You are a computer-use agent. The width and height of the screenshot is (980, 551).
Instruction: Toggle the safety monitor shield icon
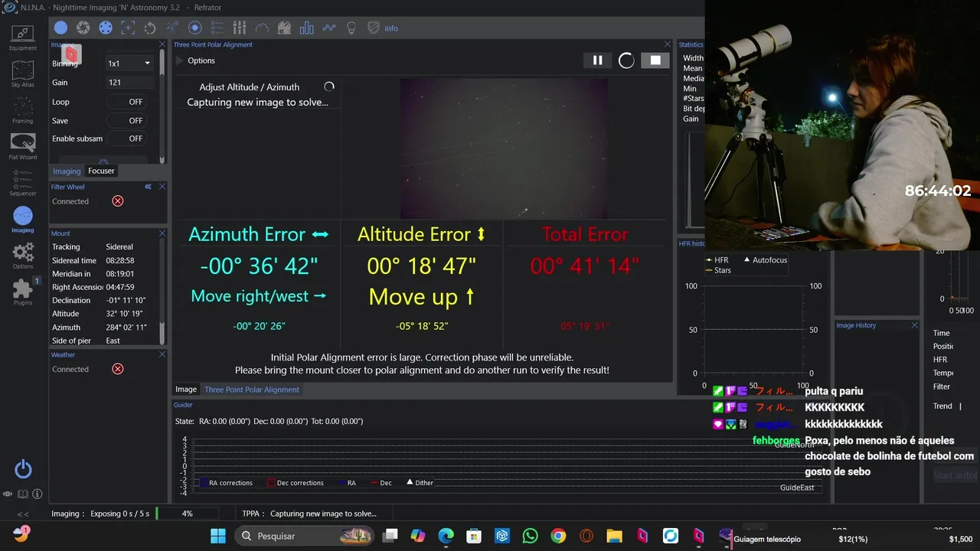[x=374, y=28]
